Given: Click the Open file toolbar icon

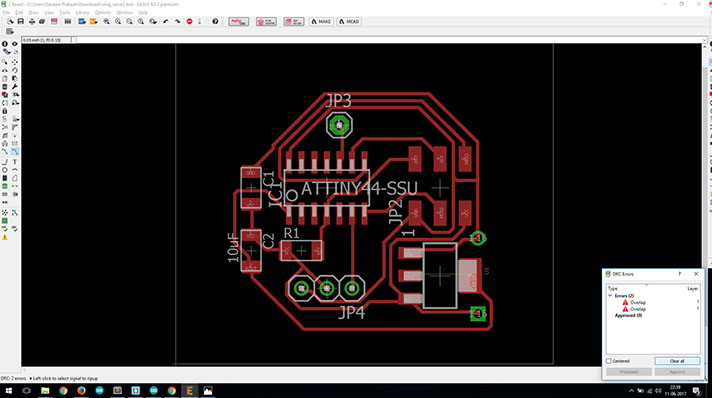Looking at the screenshot, I should [x=10, y=21].
